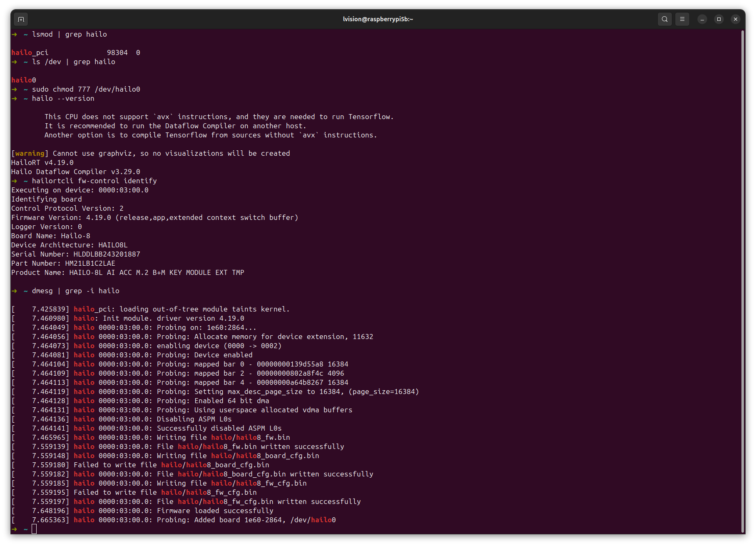Click the 'hailortcli fw-control identify' command
Viewport: 756px width, 546px height.
pyautogui.click(x=94, y=181)
